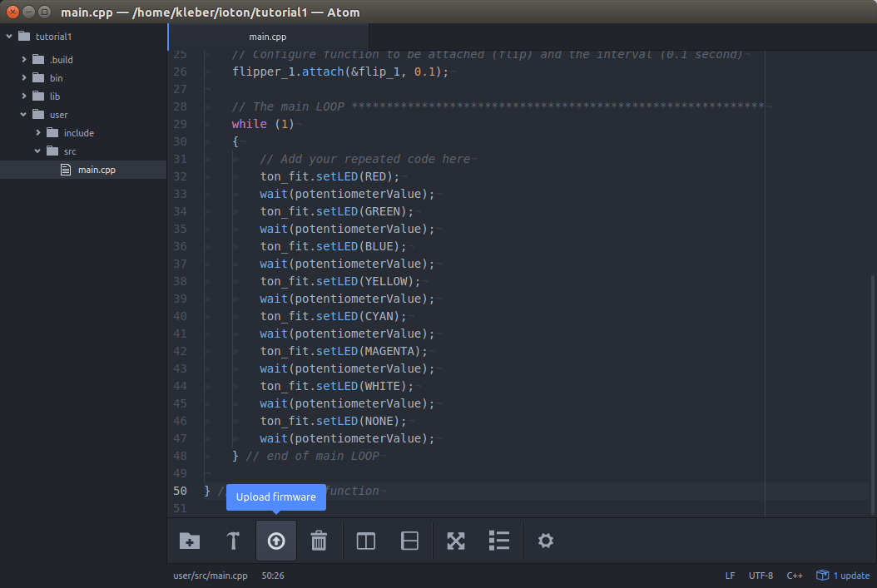Click setLED(MAGENTA) on line 42
The image size is (877, 588).
[369, 351]
